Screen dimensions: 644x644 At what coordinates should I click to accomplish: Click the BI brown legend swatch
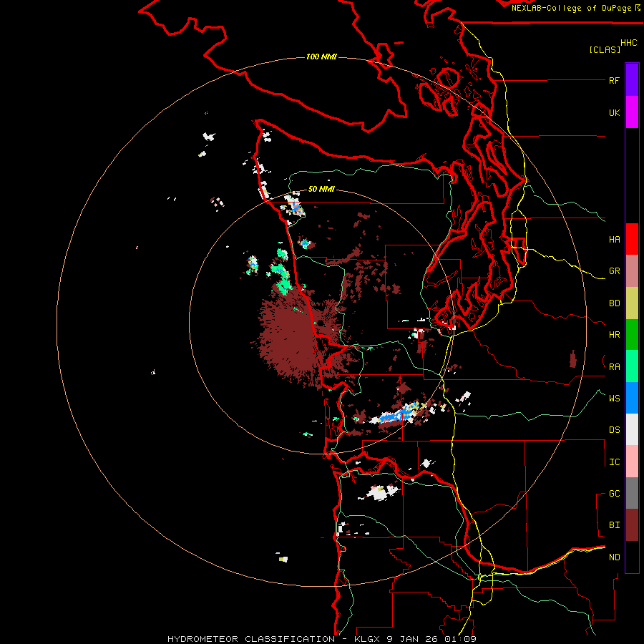632,525
